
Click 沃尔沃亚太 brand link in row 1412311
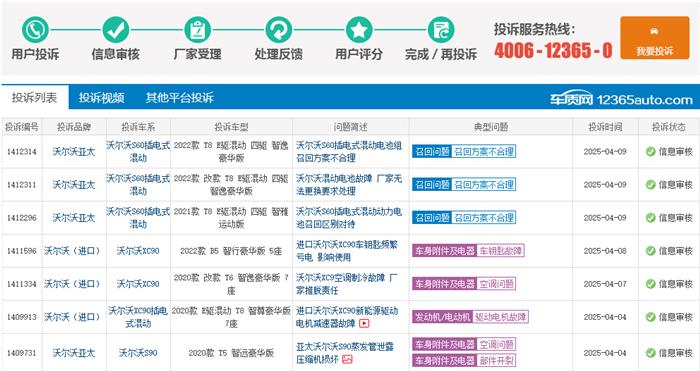(x=74, y=185)
